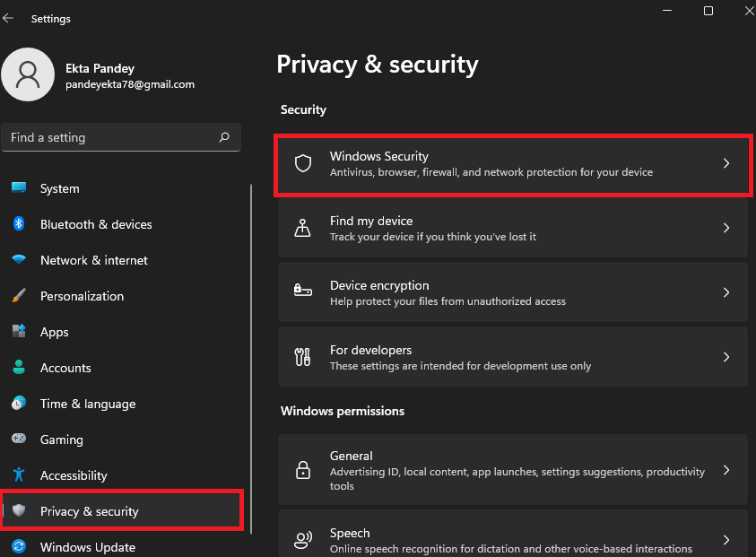
Task: Select Apps in the sidebar
Action: coord(54,332)
